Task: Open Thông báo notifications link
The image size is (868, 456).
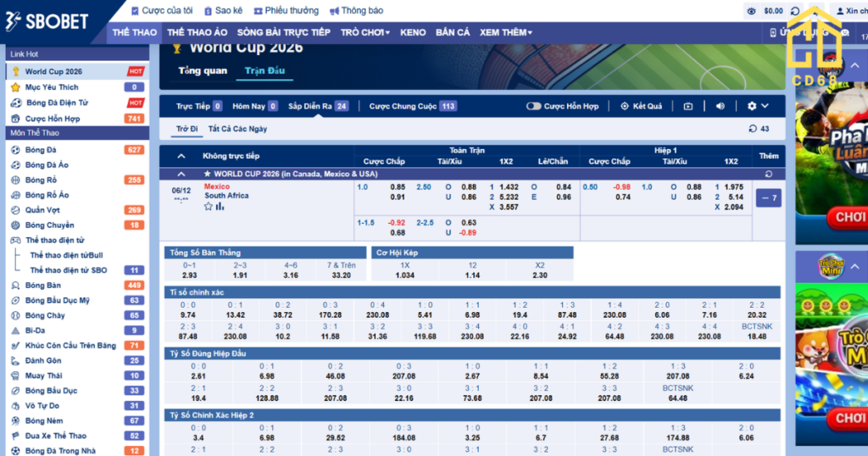Action: (x=357, y=10)
